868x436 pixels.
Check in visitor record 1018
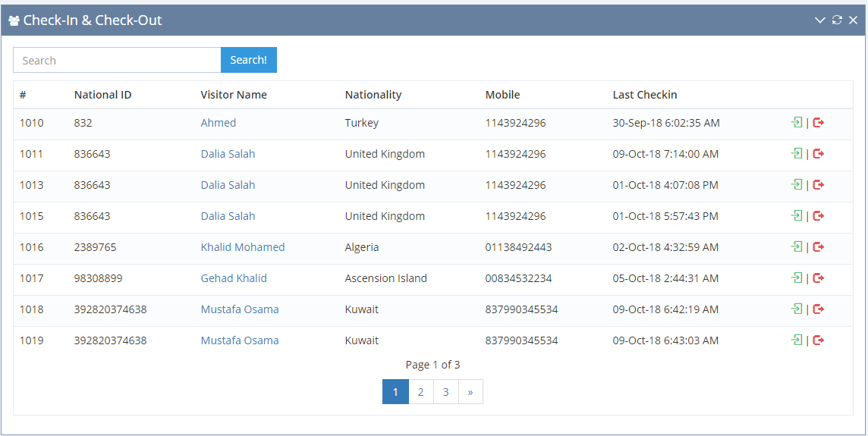click(x=797, y=309)
